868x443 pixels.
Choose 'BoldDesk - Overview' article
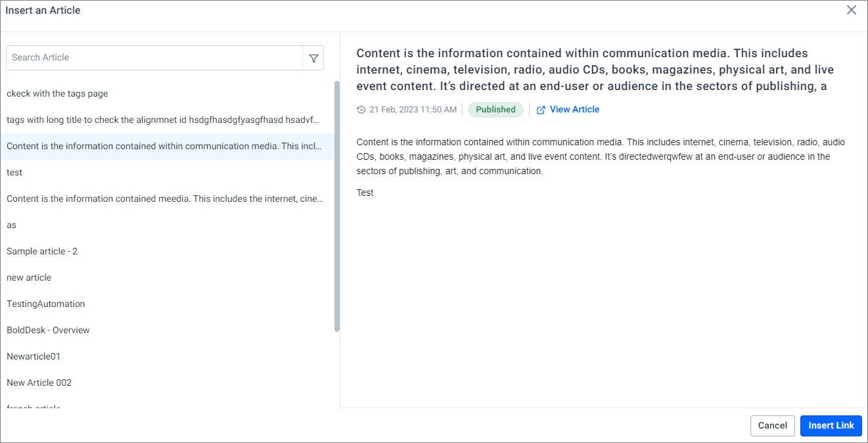tap(167, 331)
